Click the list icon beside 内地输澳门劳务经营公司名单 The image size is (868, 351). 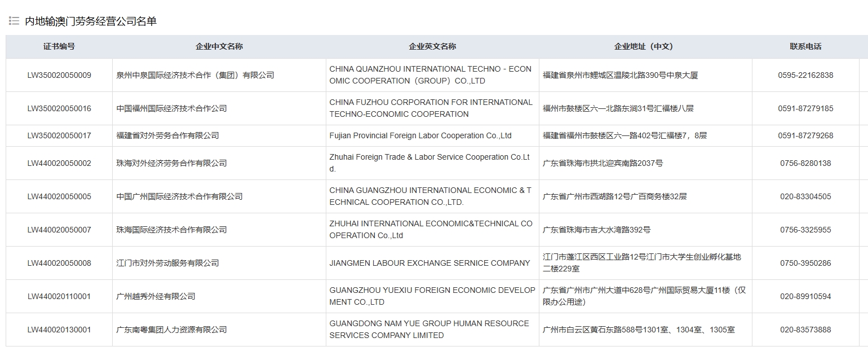14,21
